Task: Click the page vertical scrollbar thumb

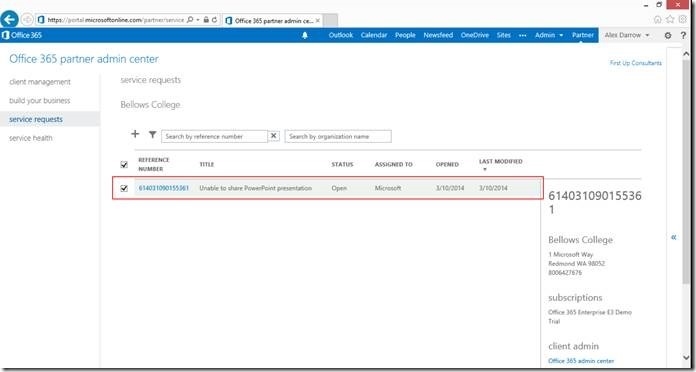Action: coord(687,171)
